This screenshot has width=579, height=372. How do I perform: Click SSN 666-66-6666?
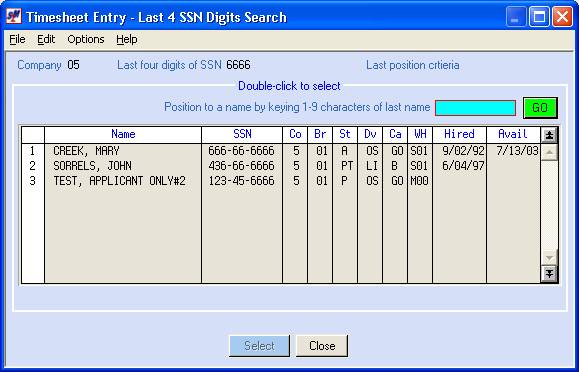(x=241, y=151)
